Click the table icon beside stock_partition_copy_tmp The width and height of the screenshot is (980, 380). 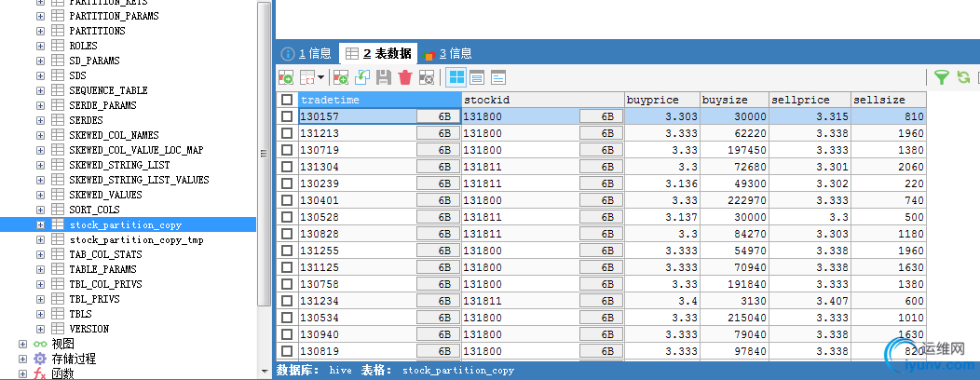pyautogui.click(x=58, y=239)
